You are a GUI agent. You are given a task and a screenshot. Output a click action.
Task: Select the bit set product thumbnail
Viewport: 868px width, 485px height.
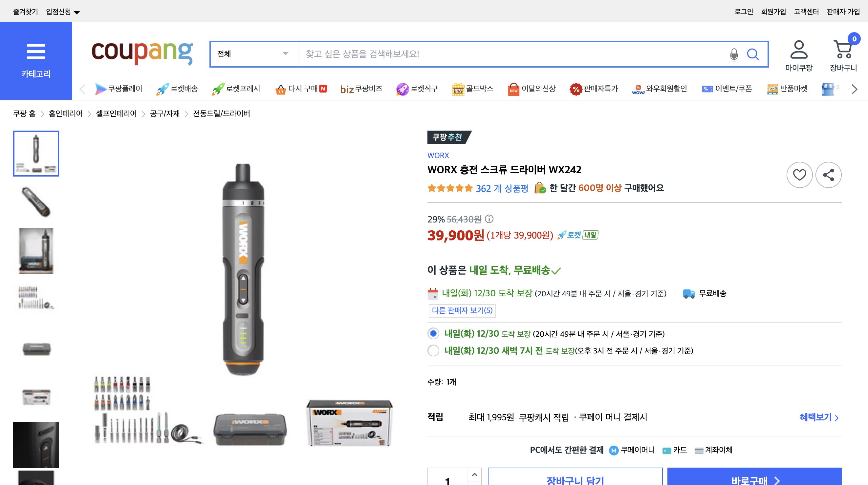[36, 296]
